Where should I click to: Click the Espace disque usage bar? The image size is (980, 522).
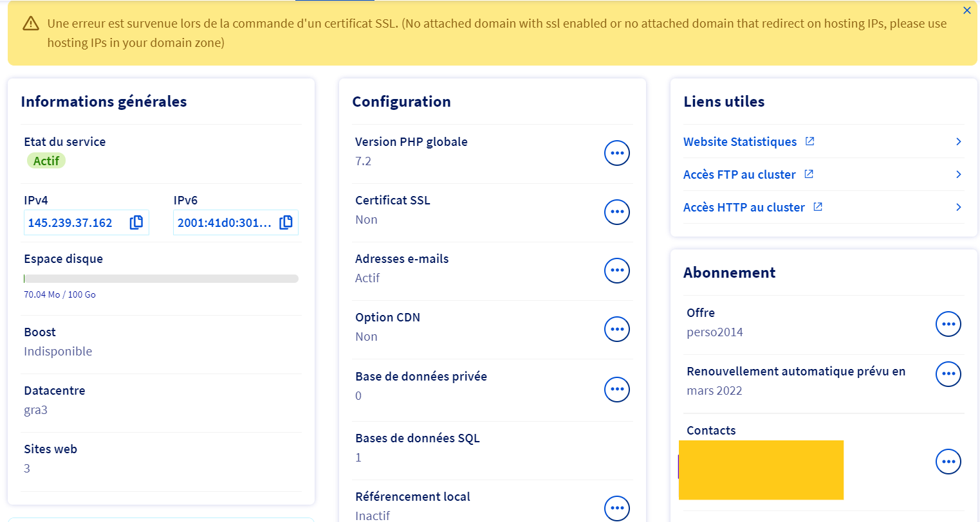point(161,279)
